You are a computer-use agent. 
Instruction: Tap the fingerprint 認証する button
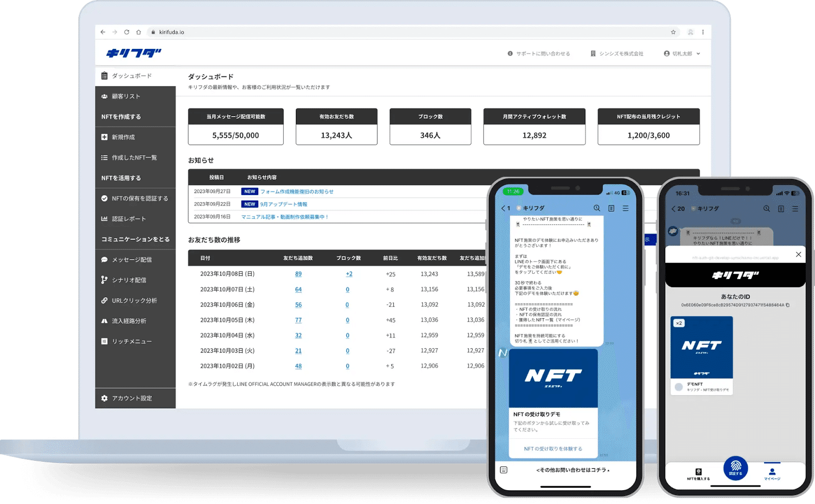[736, 468]
